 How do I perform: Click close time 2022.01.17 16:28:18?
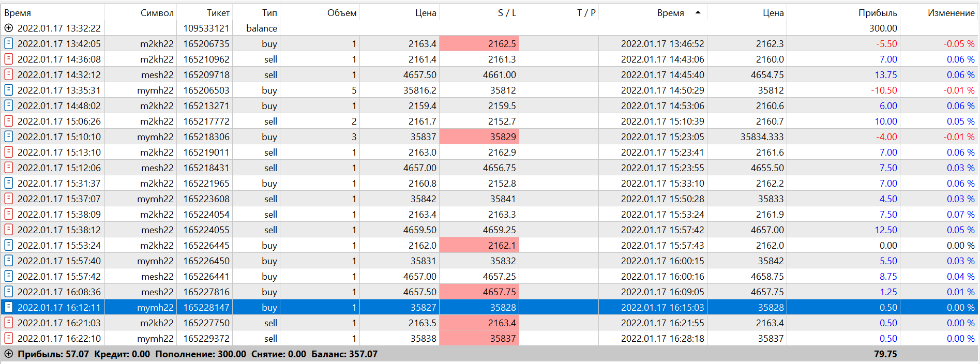(x=662, y=339)
